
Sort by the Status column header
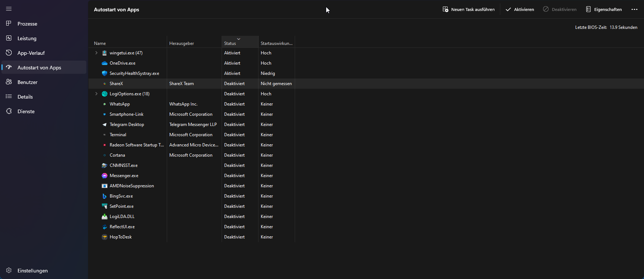point(240,42)
